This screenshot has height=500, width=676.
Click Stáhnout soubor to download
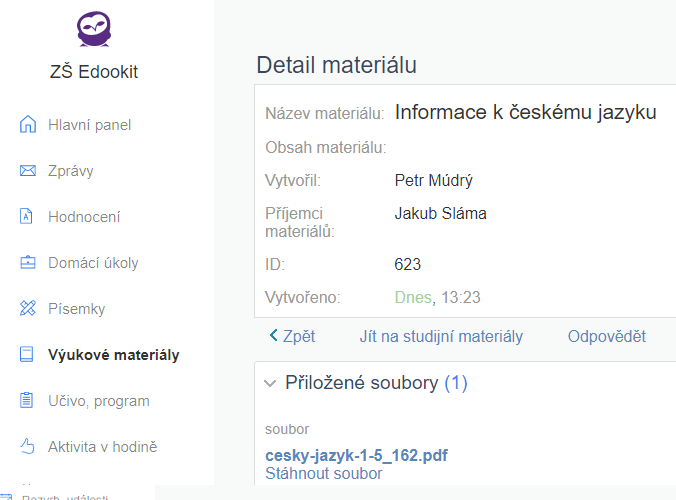tap(323, 474)
